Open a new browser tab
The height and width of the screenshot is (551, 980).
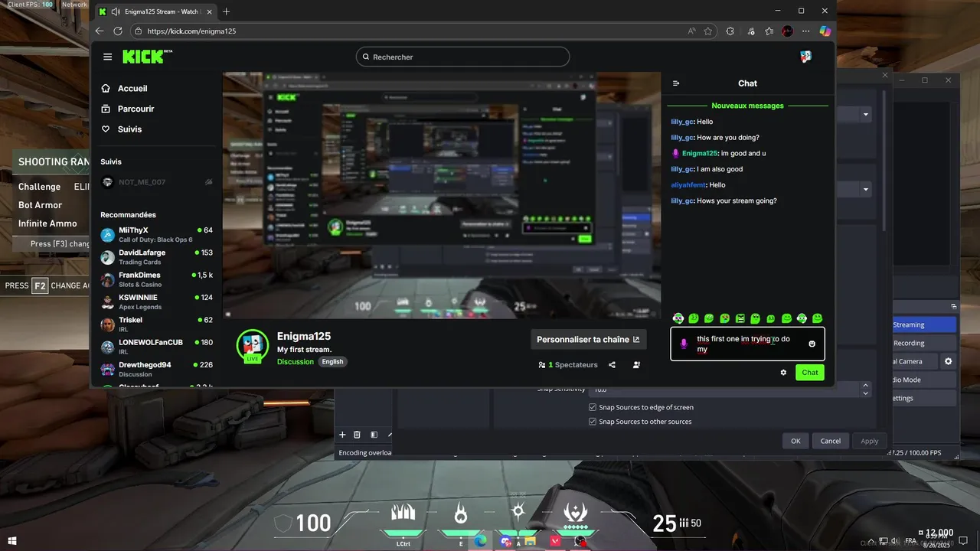226,11
